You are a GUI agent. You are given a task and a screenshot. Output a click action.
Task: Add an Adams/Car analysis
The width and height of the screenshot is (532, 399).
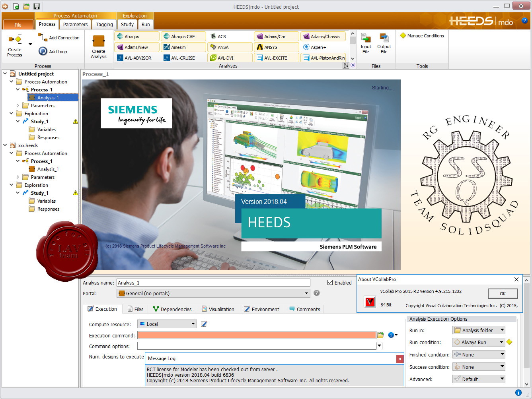tap(277, 37)
